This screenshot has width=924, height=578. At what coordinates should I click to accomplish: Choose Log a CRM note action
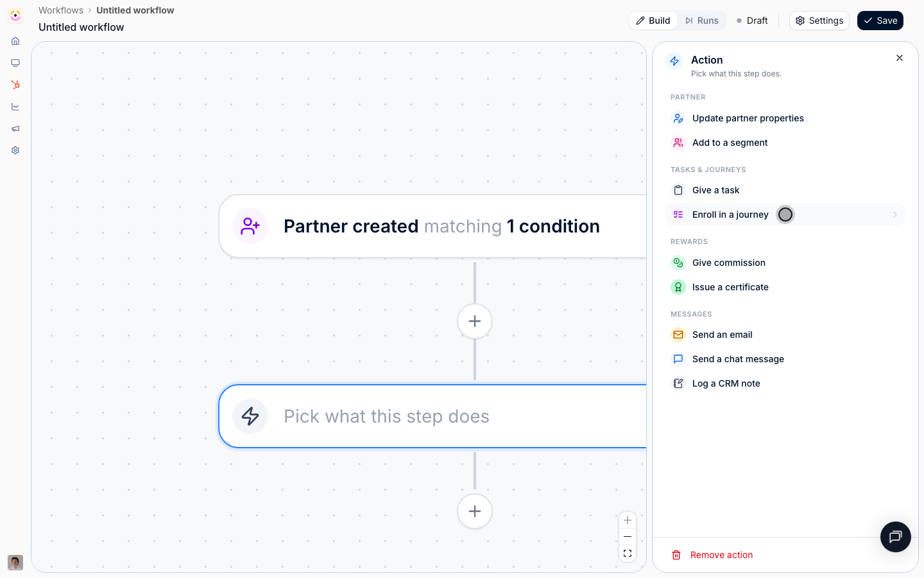(785, 383)
